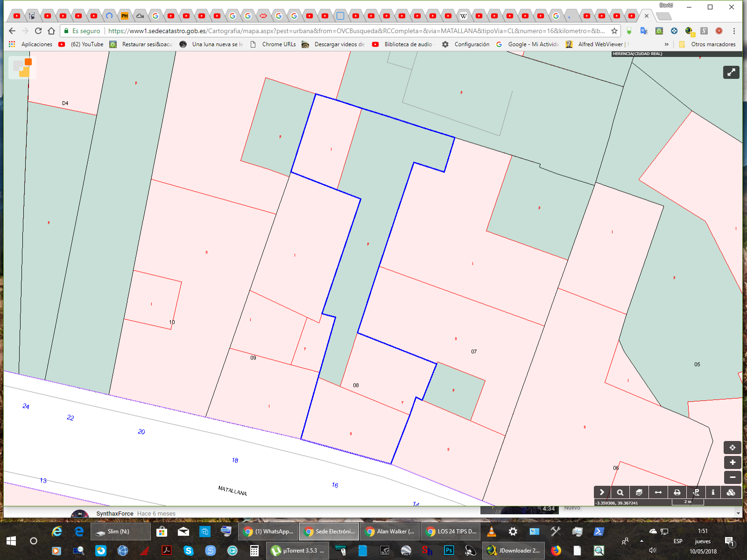Screen dimensions: 747x560
Task: Expand the map toolbar chevron arrow
Action: coord(602,492)
